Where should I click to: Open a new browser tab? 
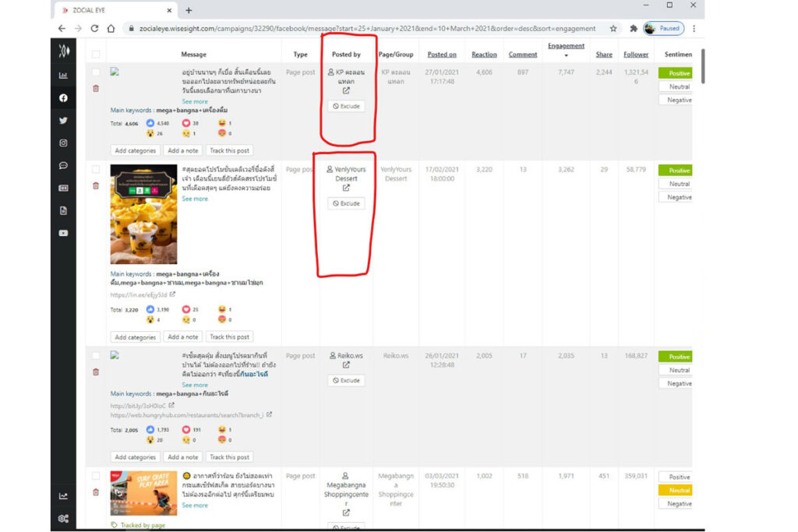click(x=189, y=10)
